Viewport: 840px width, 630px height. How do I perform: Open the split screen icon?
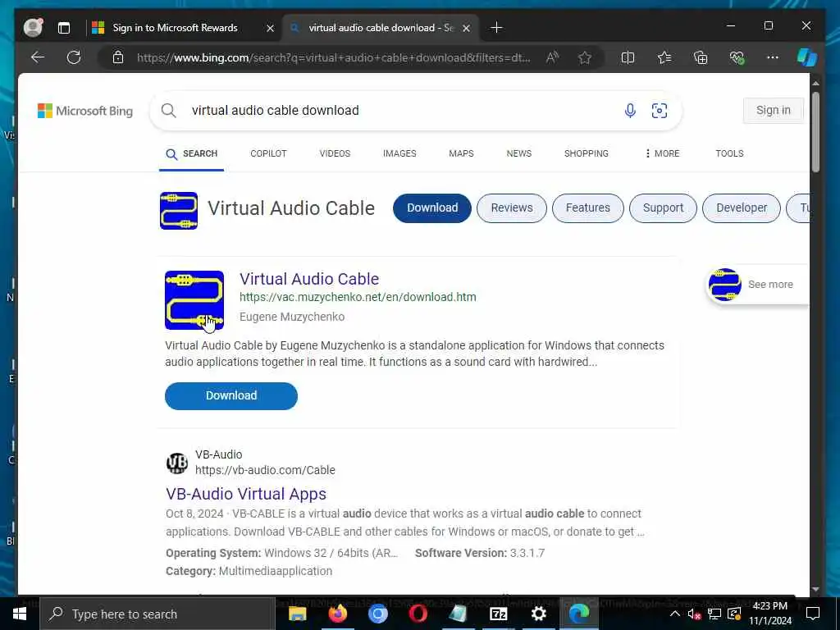pos(628,57)
